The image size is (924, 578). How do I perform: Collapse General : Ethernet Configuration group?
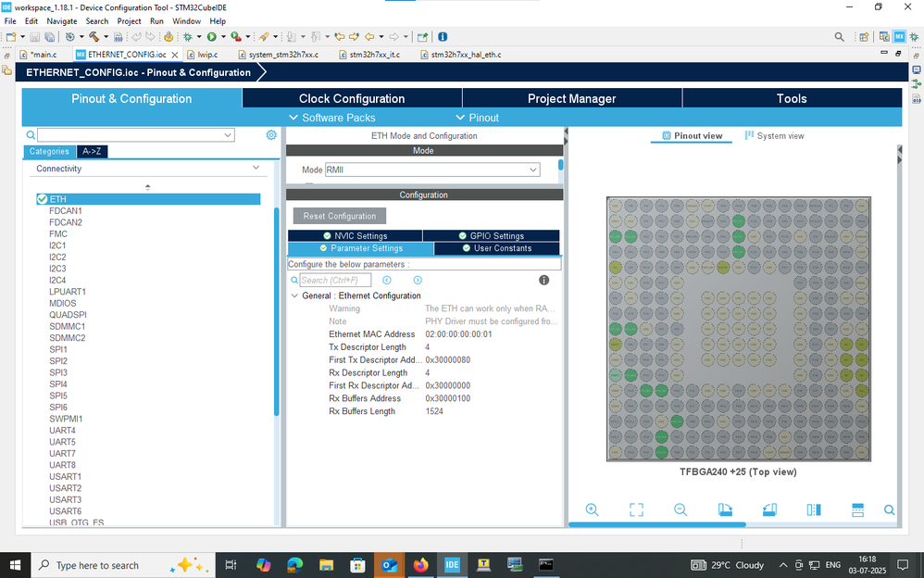(294, 295)
